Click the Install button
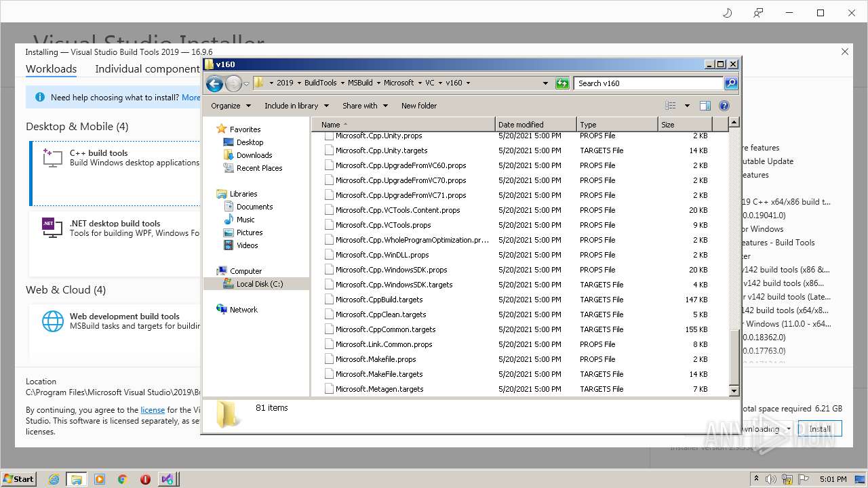868x488 pixels. click(820, 429)
